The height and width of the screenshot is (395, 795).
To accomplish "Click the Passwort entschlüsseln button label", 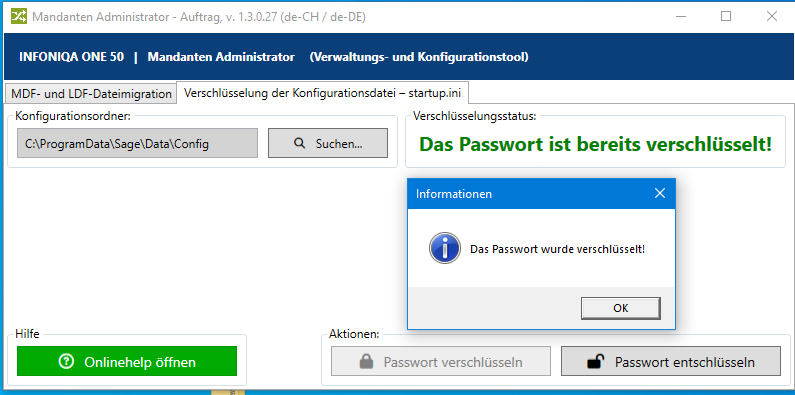I will [684, 362].
